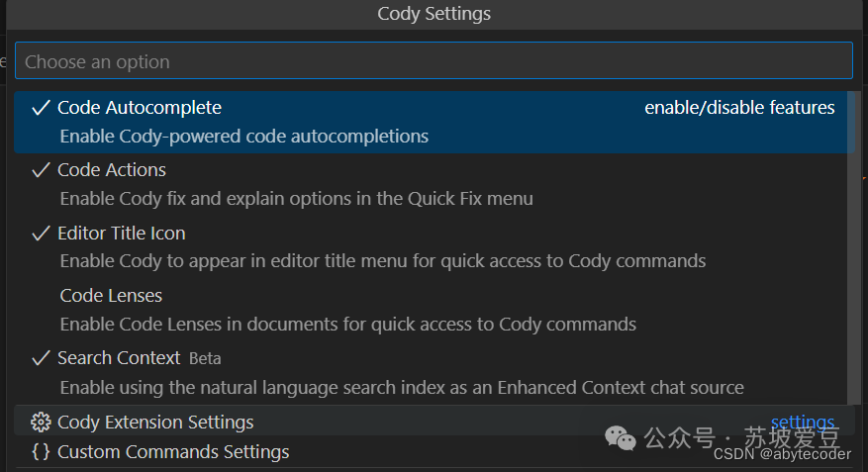This screenshot has height=472, width=868.
Task: Enable the unchecked Code Lenses option
Action: pyautogui.click(x=110, y=296)
